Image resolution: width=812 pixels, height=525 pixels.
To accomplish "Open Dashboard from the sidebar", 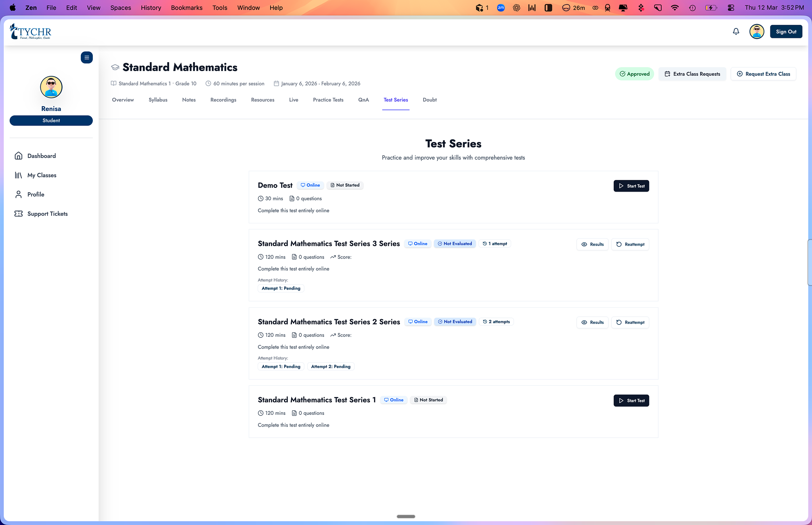I will click(41, 156).
